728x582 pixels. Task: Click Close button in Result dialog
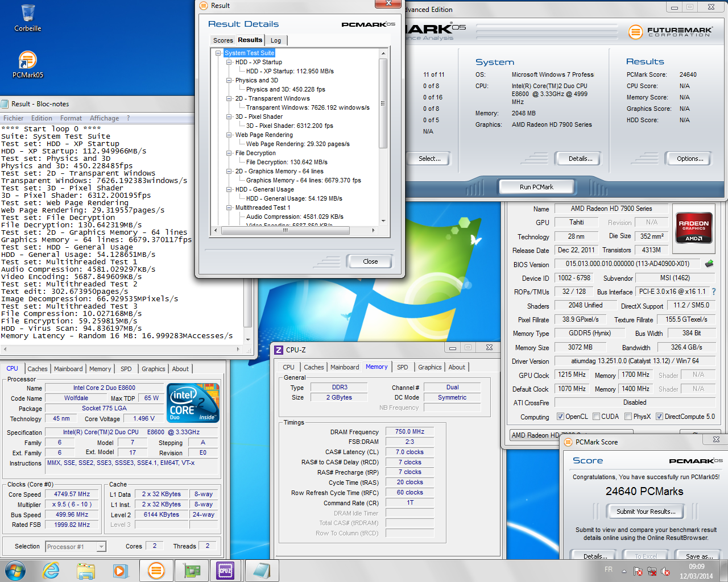[370, 261]
